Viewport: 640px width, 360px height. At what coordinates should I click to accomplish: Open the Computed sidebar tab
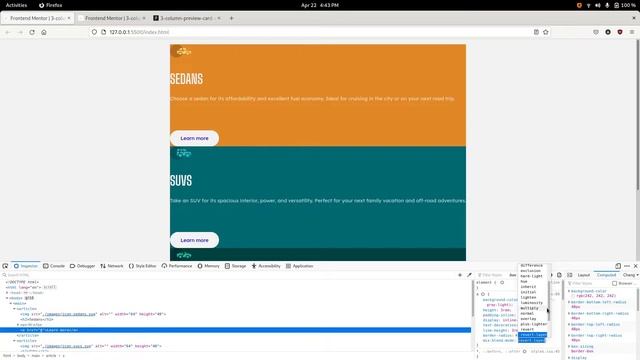tap(606, 275)
